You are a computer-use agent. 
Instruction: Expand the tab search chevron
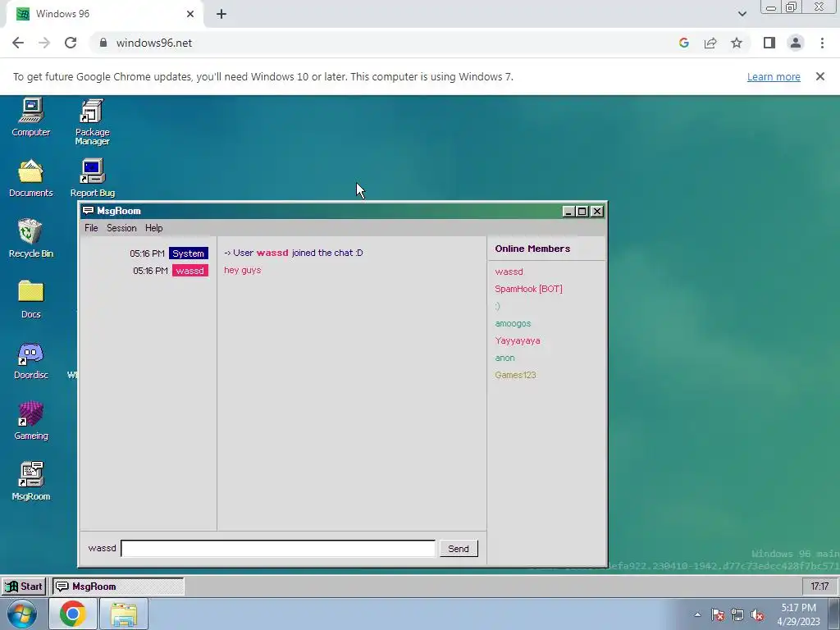tap(742, 14)
